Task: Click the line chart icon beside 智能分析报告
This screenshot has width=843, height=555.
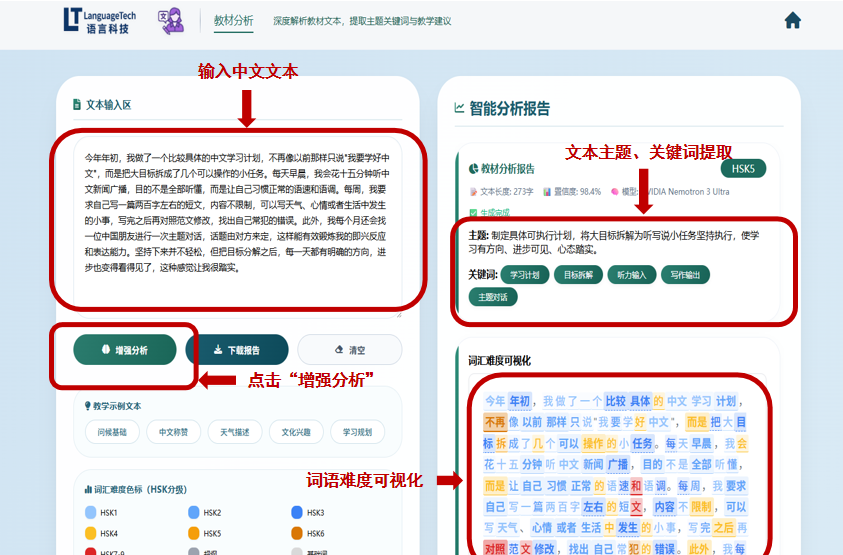Action: tap(459, 108)
